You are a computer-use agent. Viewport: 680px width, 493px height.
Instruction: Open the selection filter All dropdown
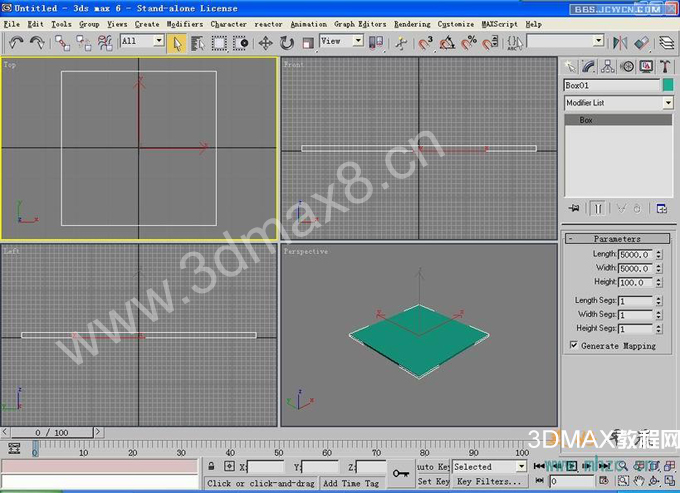[x=142, y=41]
